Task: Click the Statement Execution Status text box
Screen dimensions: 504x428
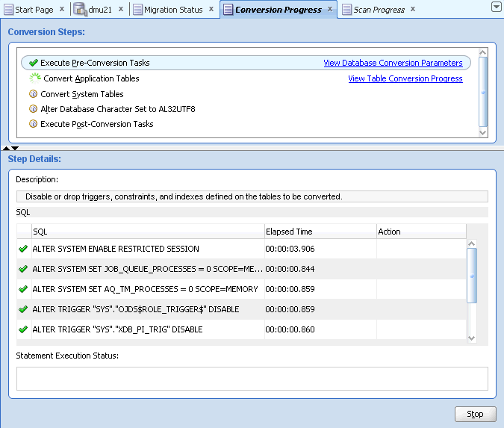Action: pyautogui.click(x=252, y=379)
